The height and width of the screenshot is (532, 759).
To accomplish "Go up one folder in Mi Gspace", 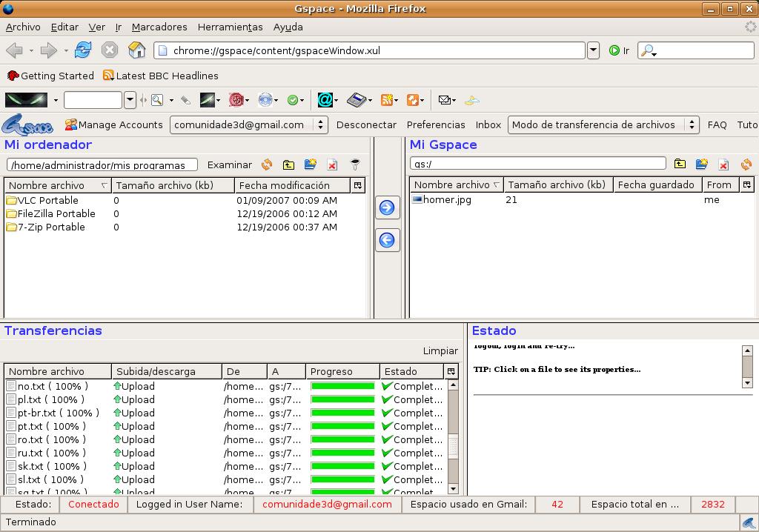I will pyautogui.click(x=680, y=164).
